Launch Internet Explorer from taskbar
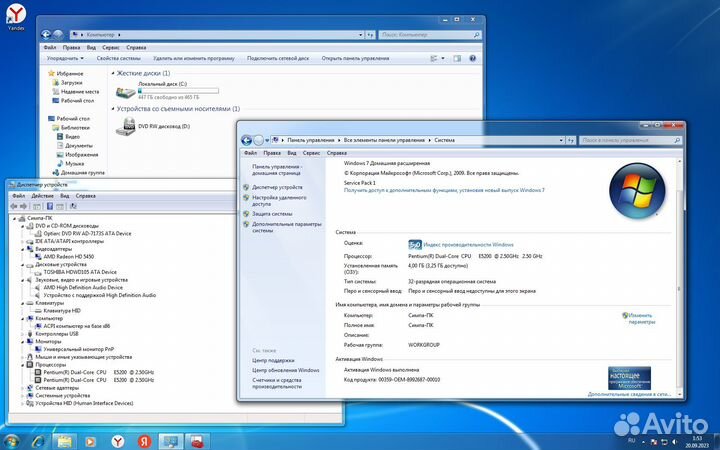720x450 pixels. pos(38,442)
